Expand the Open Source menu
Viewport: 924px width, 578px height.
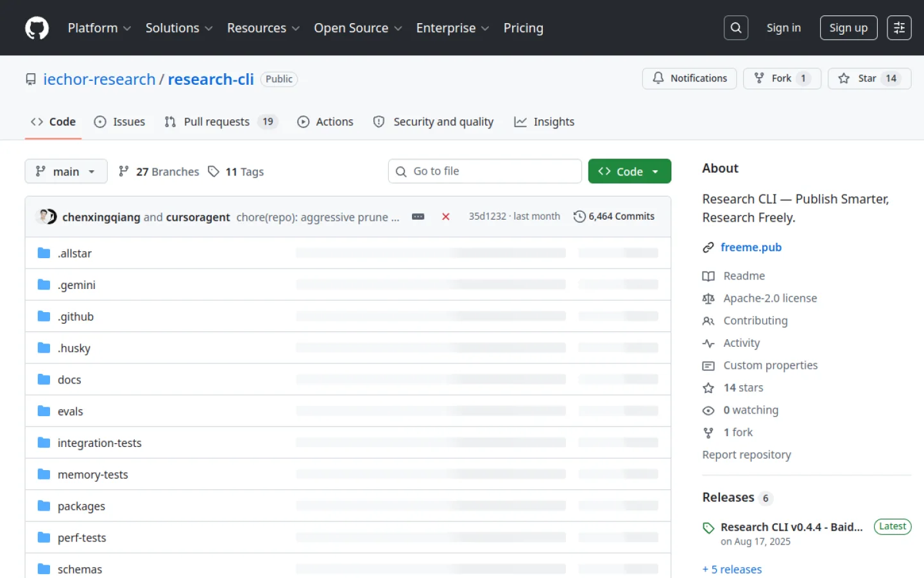click(x=358, y=28)
